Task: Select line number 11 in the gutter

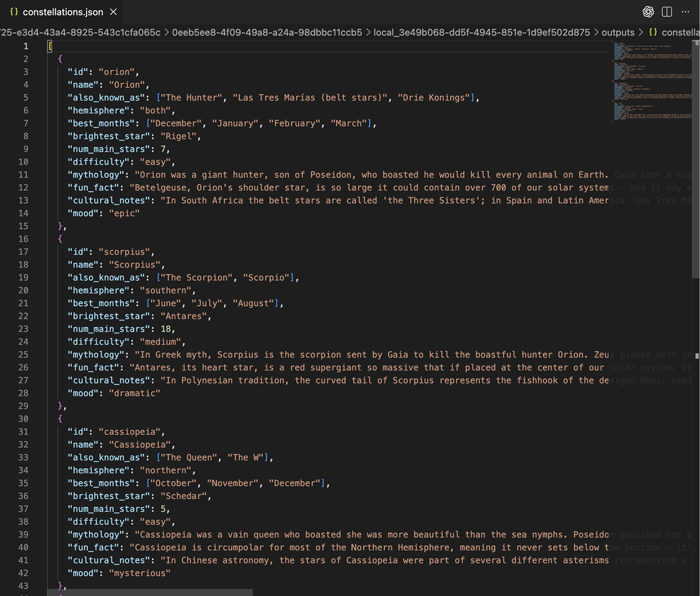Action: (23, 175)
